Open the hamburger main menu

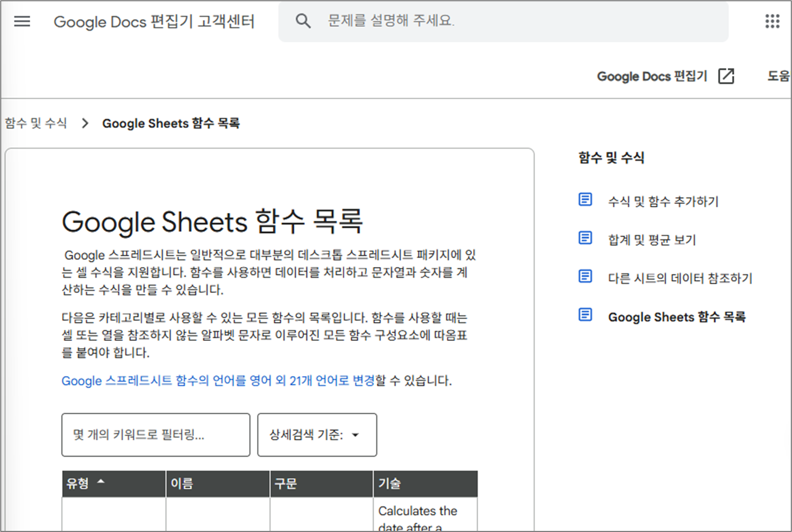click(22, 21)
